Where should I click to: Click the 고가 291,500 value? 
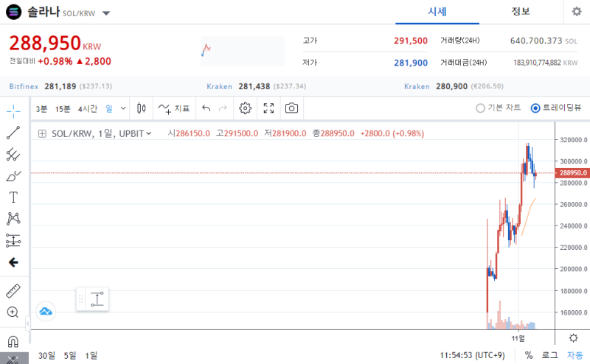[x=411, y=41]
